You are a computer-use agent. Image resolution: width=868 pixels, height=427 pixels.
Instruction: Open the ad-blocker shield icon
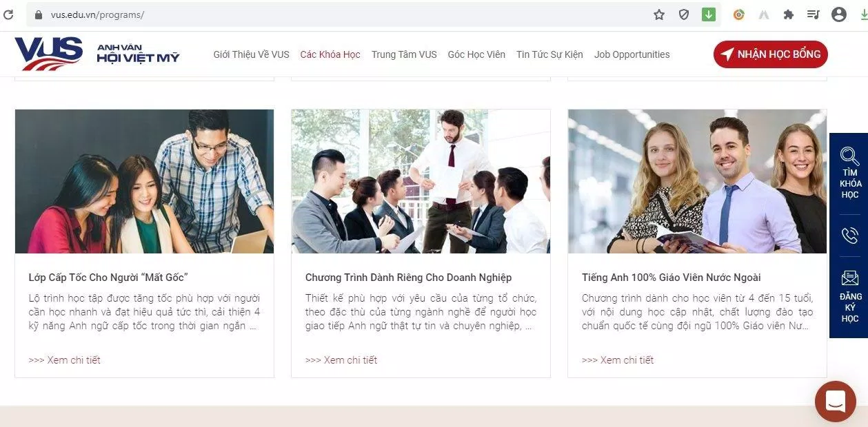[x=683, y=14]
